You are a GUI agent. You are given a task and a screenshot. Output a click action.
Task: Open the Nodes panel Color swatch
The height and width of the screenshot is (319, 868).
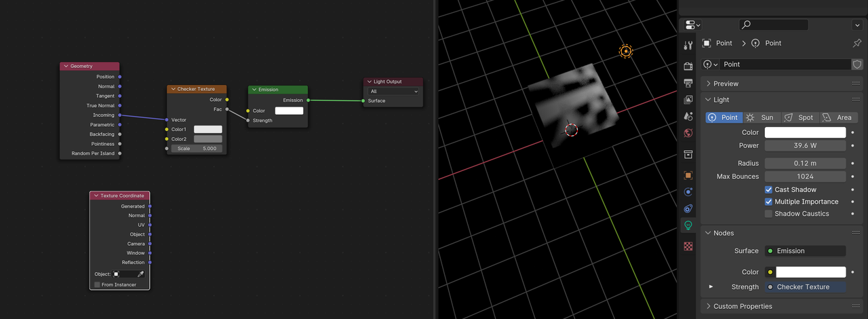coord(810,272)
